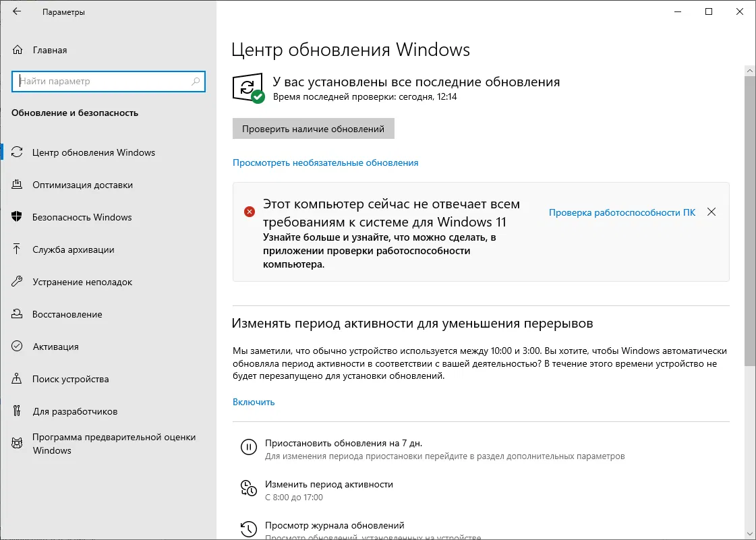This screenshot has width=756, height=540.
Task: Click the search magnifier icon
Action: point(196,82)
